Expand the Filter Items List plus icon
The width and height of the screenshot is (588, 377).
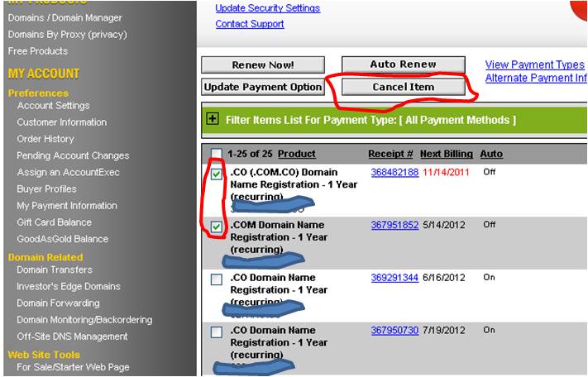pos(213,120)
